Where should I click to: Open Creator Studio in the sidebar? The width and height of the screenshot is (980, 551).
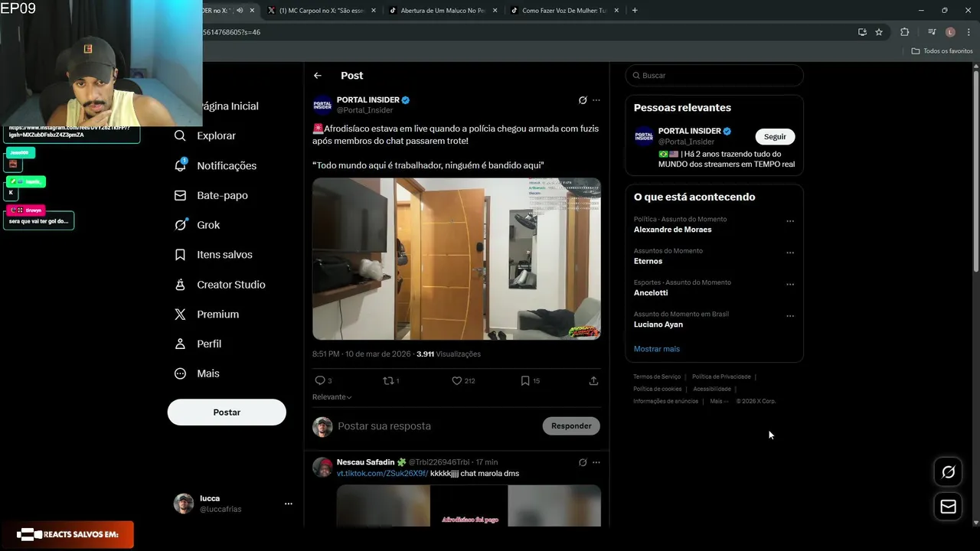coord(220,285)
